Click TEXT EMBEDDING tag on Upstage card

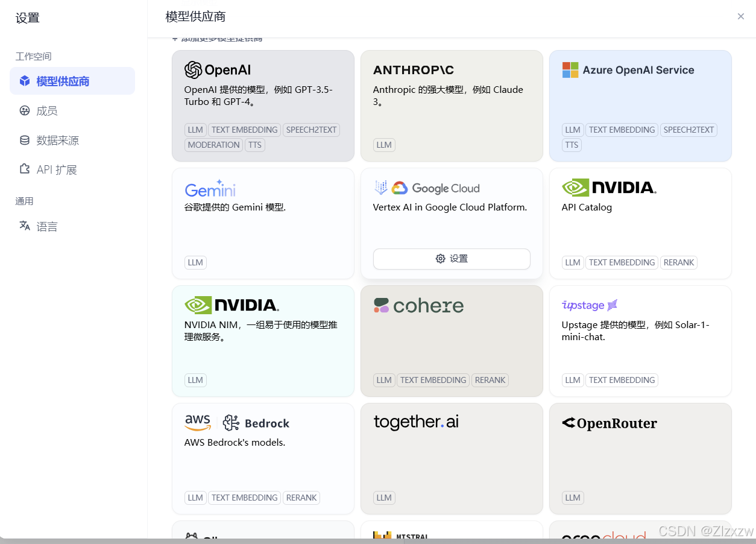(622, 380)
